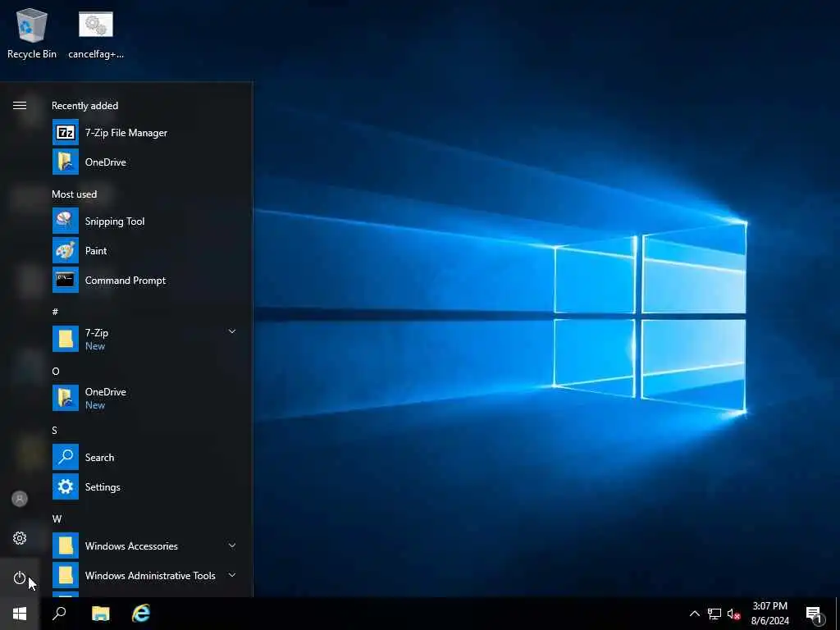Viewport: 840px width, 630px height.
Task: Click the Power button icon
Action: click(20, 577)
